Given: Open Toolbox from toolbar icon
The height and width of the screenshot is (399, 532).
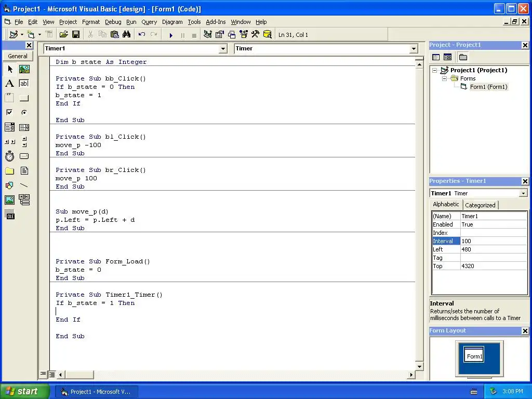Looking at the screenshot, I should pyautogui.click(x=256, y=35).
